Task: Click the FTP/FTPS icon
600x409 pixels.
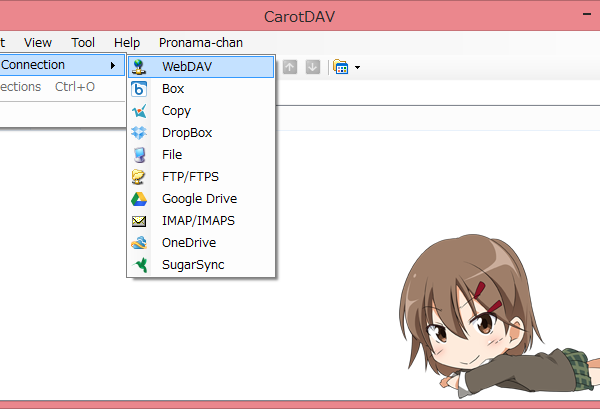Action: tap(139, 177)
